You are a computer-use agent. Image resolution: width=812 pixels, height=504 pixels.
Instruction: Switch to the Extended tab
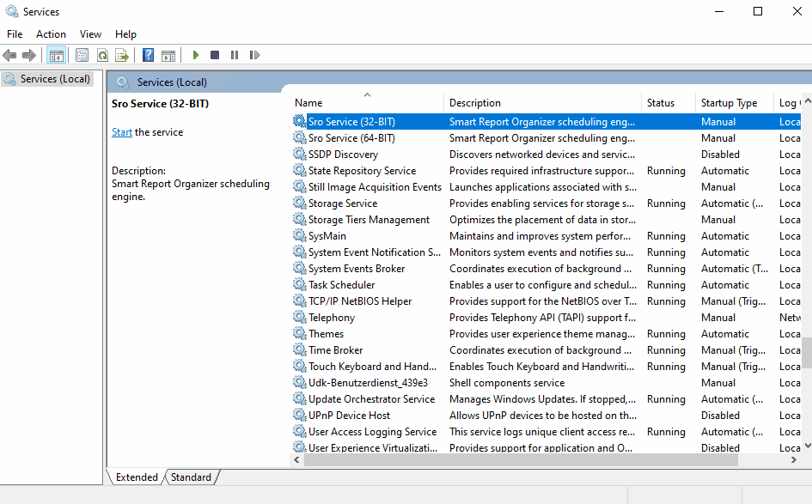pos(137,477)
